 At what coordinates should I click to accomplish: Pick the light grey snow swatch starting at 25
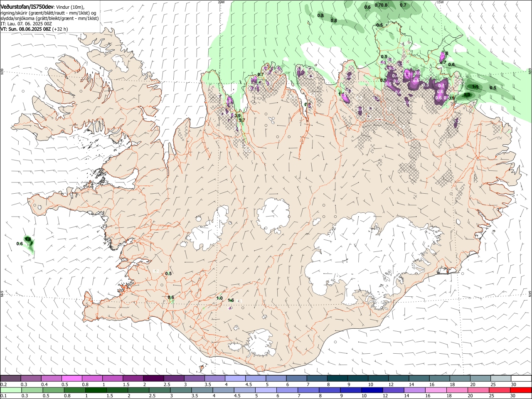click(x=500, y=379)
